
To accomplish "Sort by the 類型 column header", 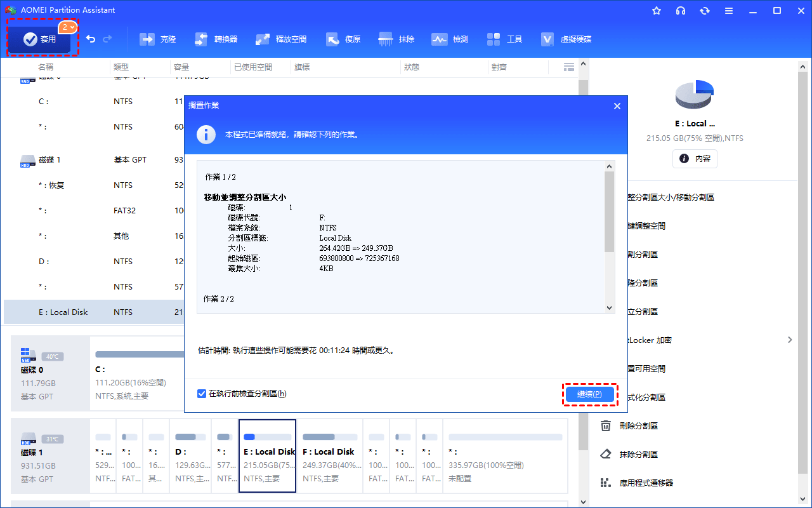I will pos(121,67).
